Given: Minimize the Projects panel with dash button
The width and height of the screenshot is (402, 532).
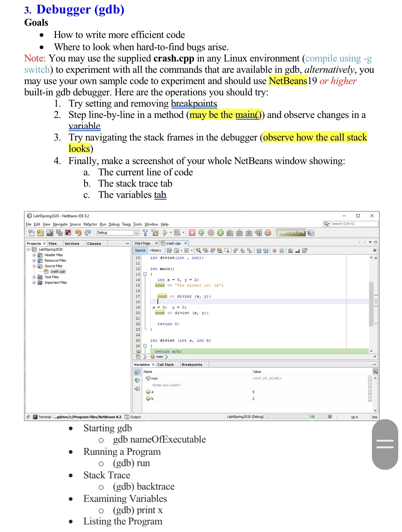Looking at the screenshot, I should coord(127,243).
